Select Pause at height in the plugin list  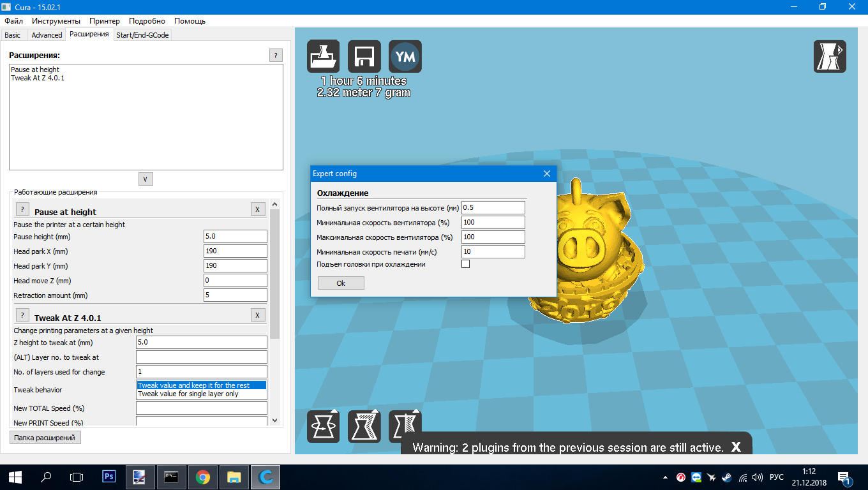(x=35, y=70)
